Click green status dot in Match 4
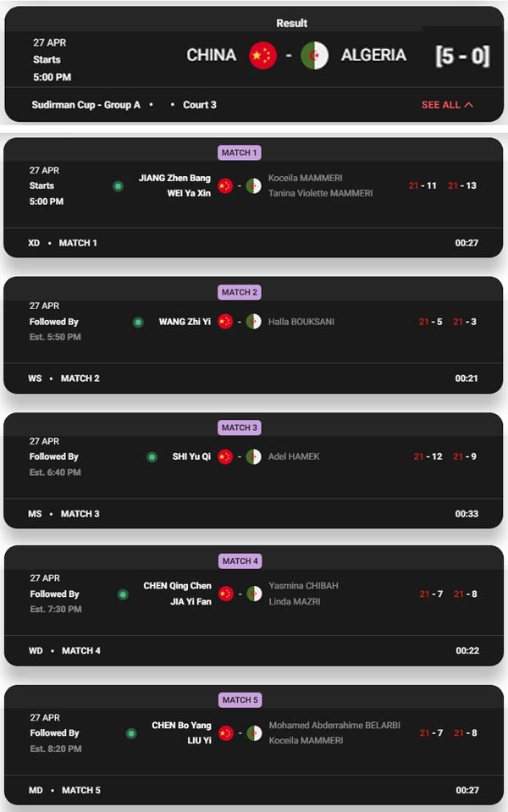The height and width of the screenshot is (812, 508). pos(123,594)
